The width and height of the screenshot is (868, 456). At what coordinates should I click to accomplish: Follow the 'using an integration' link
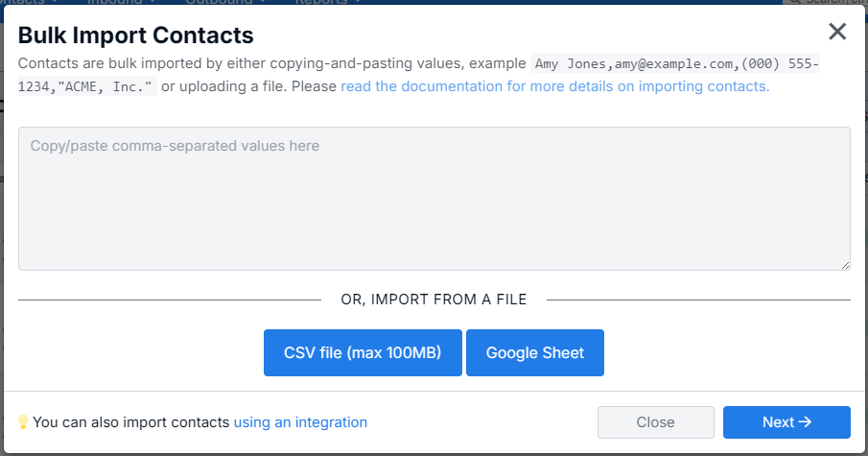click(300, 422)
